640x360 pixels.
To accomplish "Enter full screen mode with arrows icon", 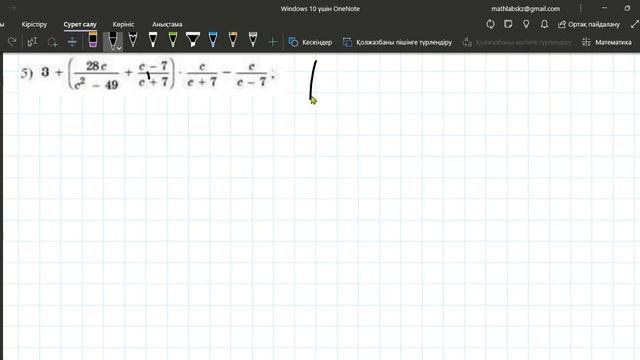I will (635, 24).
